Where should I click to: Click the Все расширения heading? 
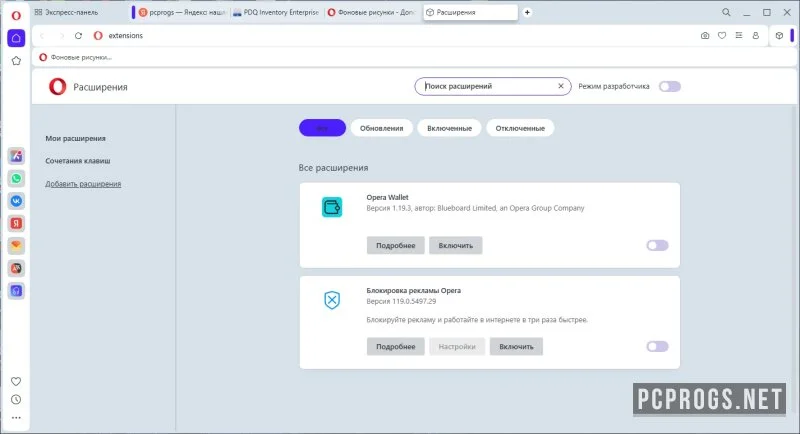(x=333, y=168)
